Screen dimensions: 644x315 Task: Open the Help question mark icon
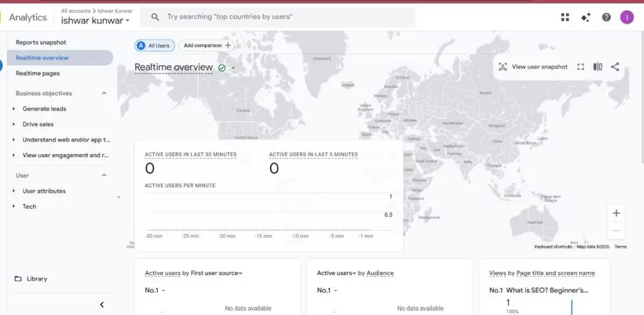pos(606,17)
